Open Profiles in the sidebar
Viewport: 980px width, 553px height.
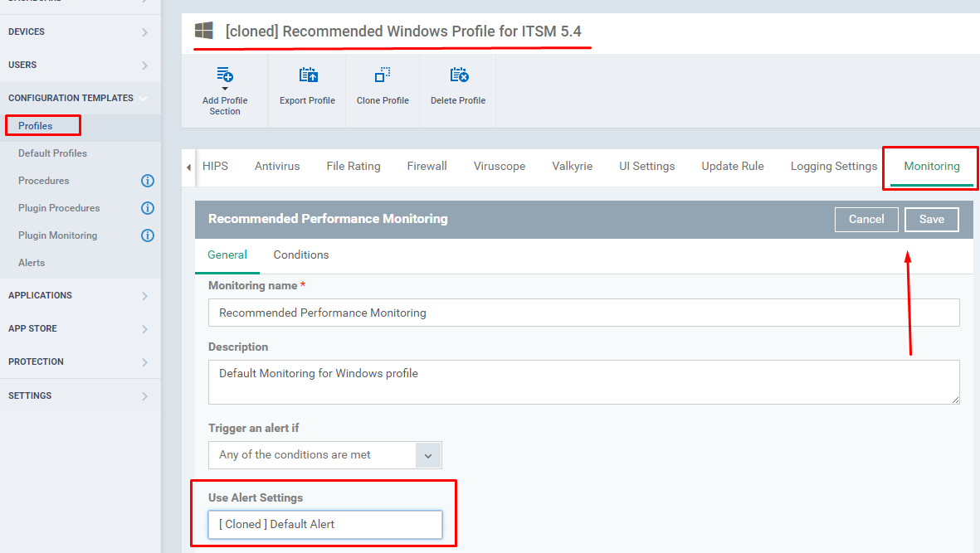(36, 126)
